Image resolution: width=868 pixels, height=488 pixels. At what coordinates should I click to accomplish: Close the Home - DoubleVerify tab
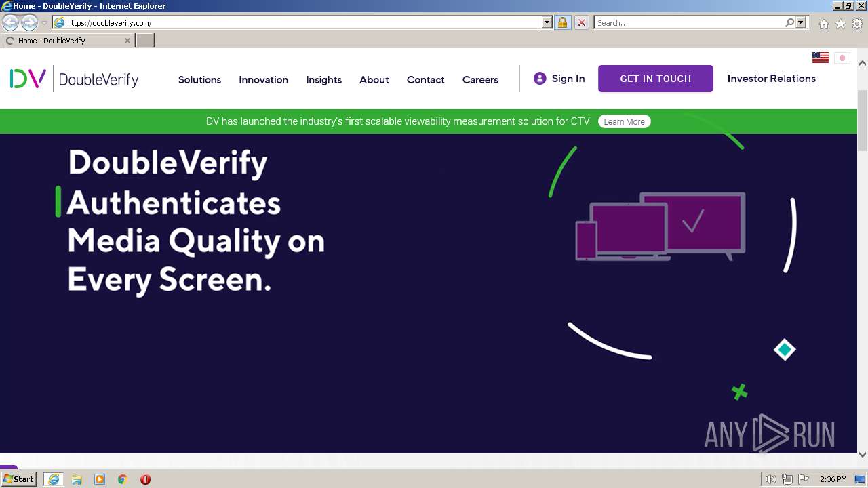pyautogui.click(x=127, y=41)
